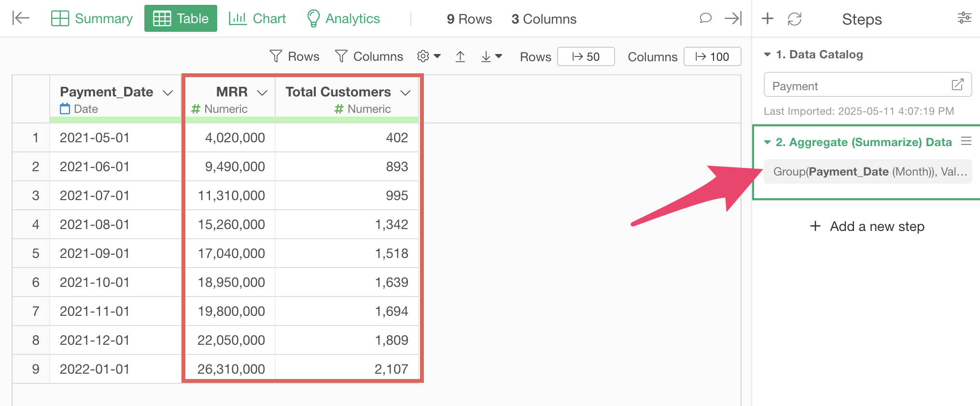This screenshot has width=980, height=406.
Task: Click Add a new step
Action: point(867,226)
